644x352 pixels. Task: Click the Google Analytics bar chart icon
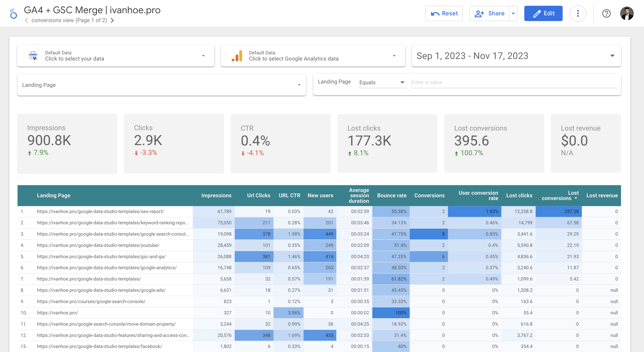click(237, 56)
